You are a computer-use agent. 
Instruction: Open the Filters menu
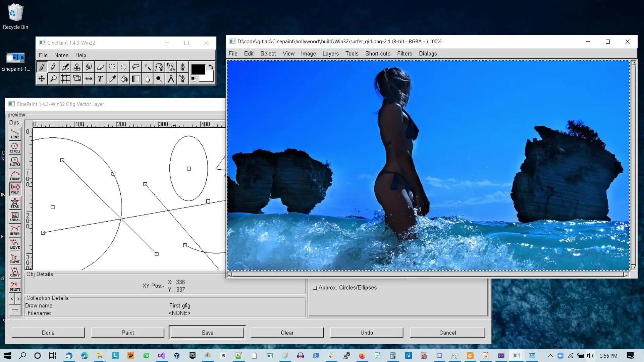(x=404, y=54)
